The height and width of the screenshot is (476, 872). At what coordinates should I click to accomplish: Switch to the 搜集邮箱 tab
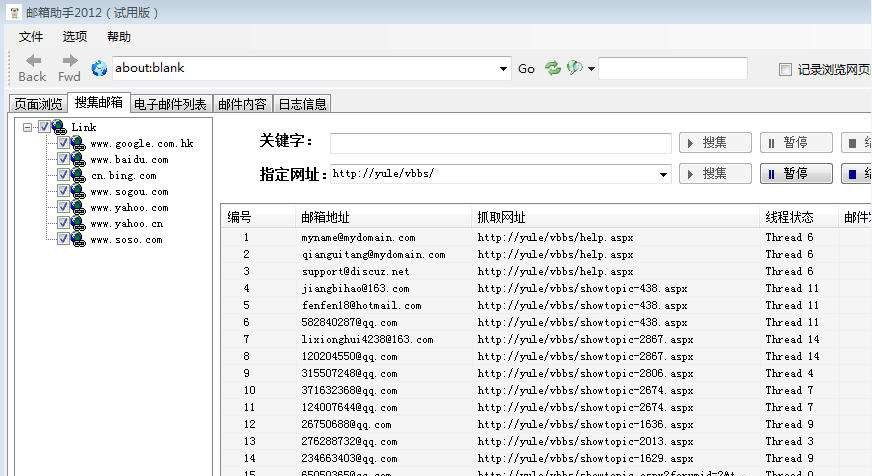[98, 102]
